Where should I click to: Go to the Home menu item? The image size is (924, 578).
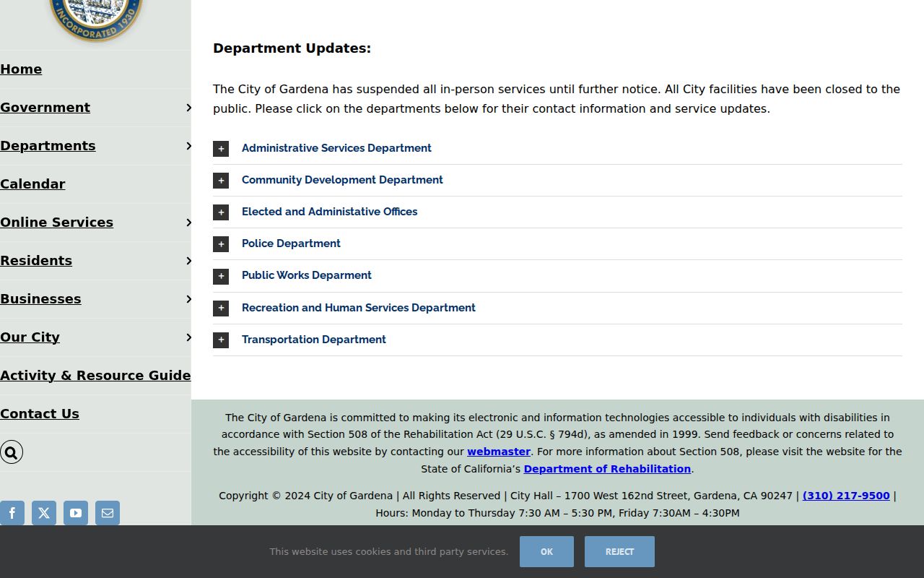pos(21,69)
